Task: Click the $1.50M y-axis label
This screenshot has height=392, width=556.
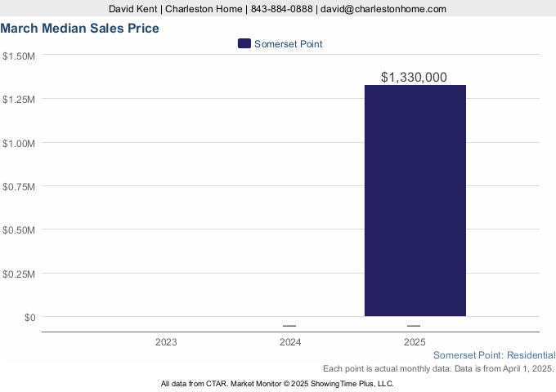Action: 18,56
